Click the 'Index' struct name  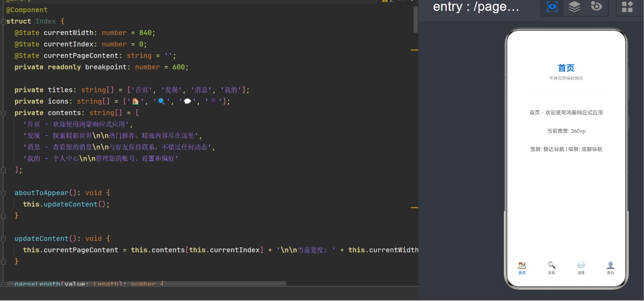(46, 21)
